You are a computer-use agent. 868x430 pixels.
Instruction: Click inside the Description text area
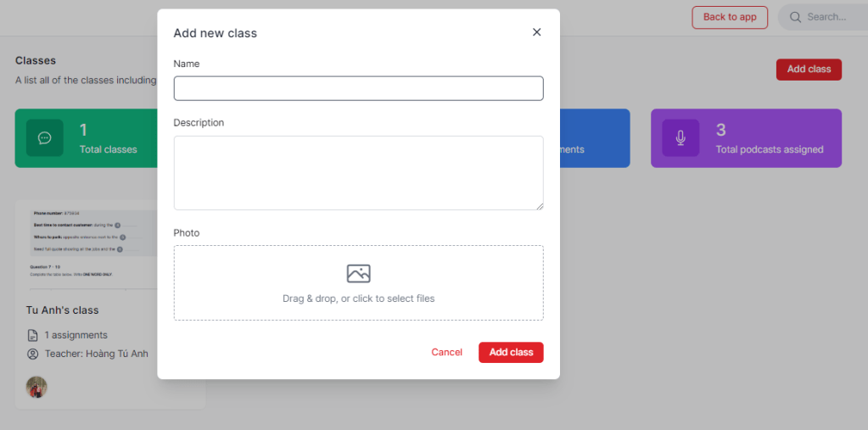[x=358, y=172]
